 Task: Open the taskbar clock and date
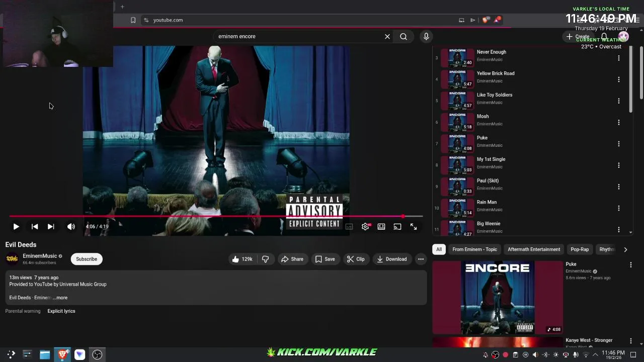(x=613, y=355)
